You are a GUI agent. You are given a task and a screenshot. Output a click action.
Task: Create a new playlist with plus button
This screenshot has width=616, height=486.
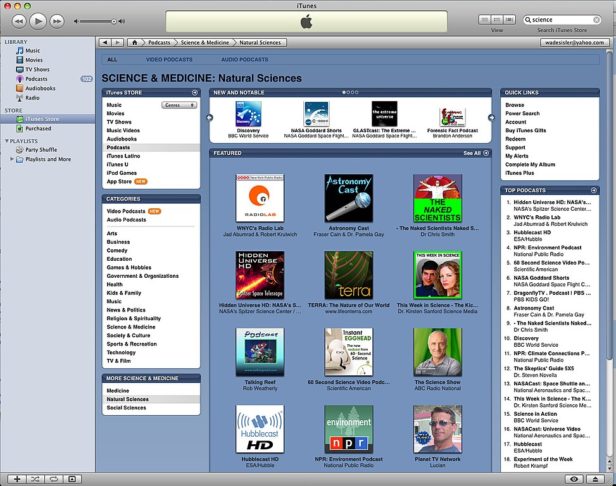[x=18, y=479]
